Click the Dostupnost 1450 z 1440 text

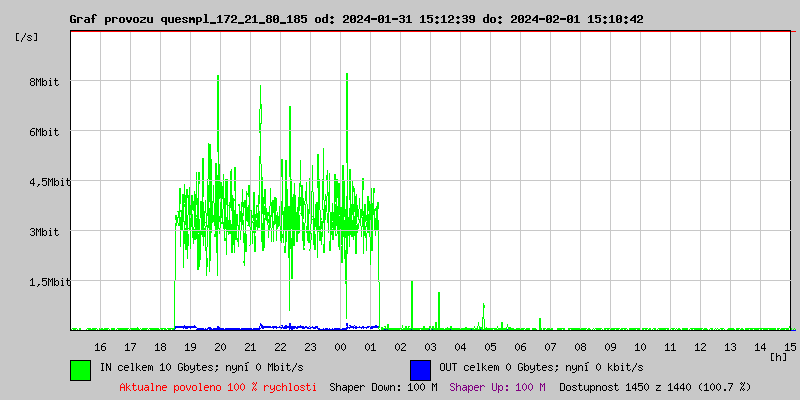coord(655,387)
